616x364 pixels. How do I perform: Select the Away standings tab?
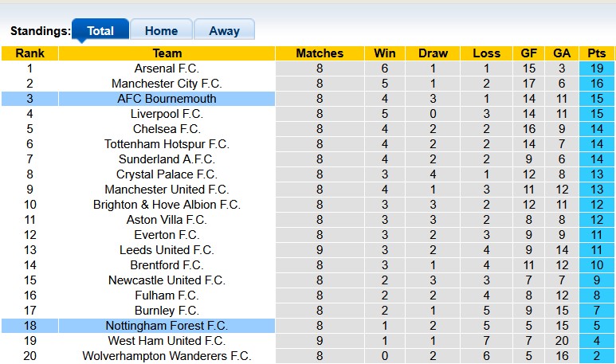point(224,30)
